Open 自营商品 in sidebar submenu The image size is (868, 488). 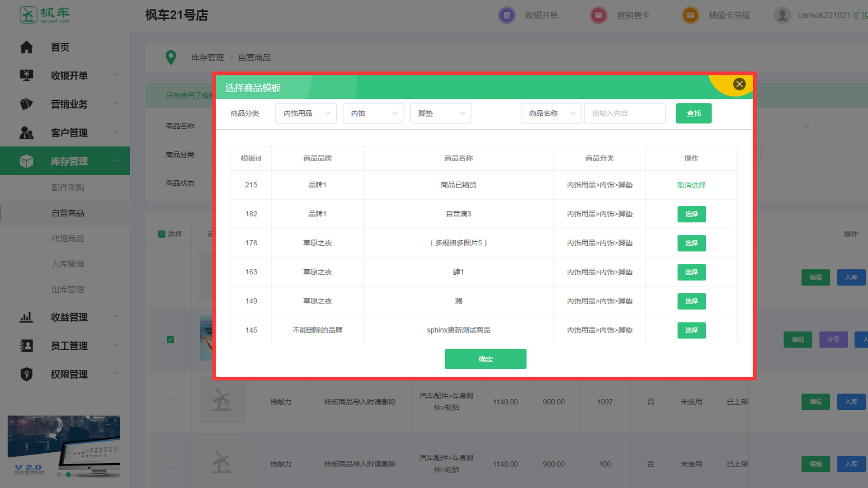68,213
